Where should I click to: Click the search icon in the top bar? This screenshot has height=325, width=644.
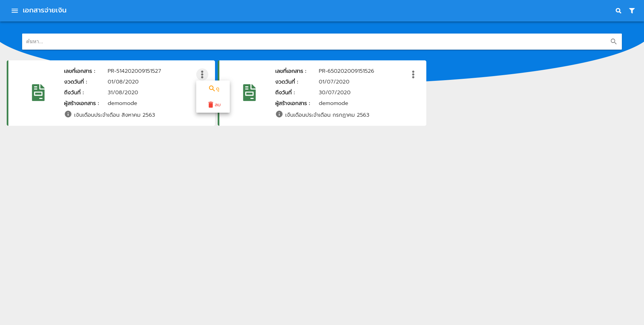click(x=619, y=11)
